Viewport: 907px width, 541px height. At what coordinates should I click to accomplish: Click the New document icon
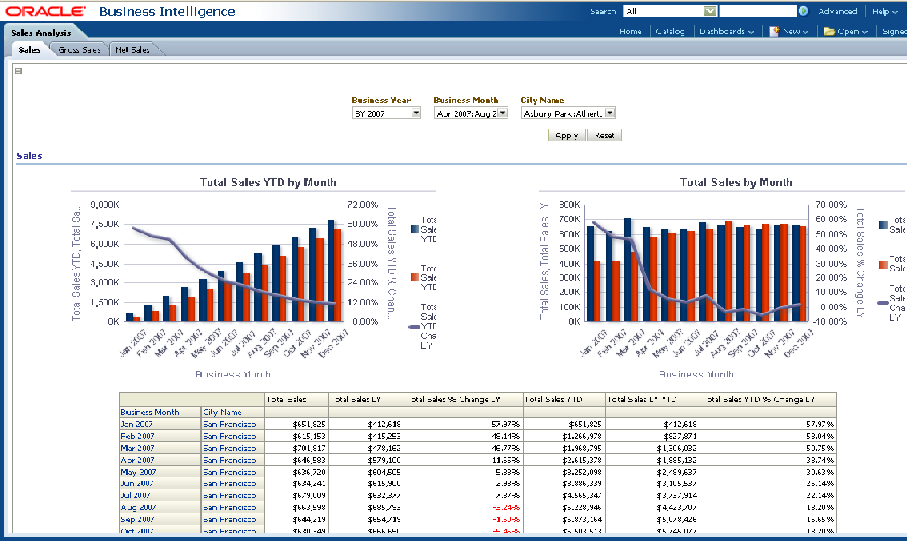click(x=774, y=31)
